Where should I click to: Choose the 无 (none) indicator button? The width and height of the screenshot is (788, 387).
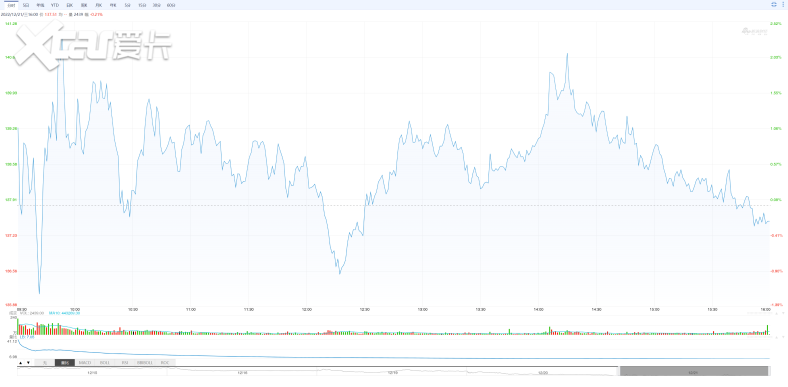point(44,362)
